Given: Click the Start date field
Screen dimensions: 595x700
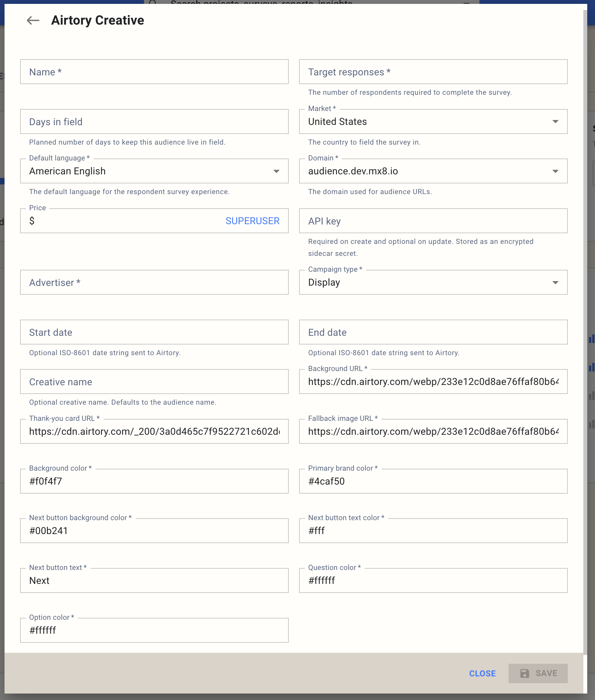Looking at the screenshot, I should (154, 332).
